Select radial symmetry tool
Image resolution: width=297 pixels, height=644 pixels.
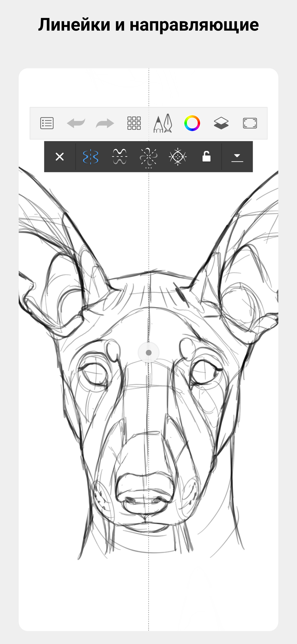(x=149, y=157)
